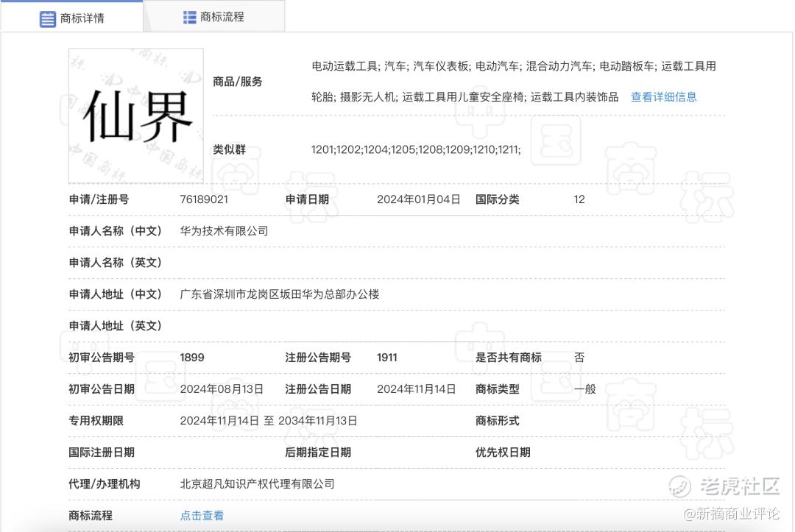
Task: Select preliminary announcement date 2024年08月13日
Action: pyautogui.click(x=222, y=389)
